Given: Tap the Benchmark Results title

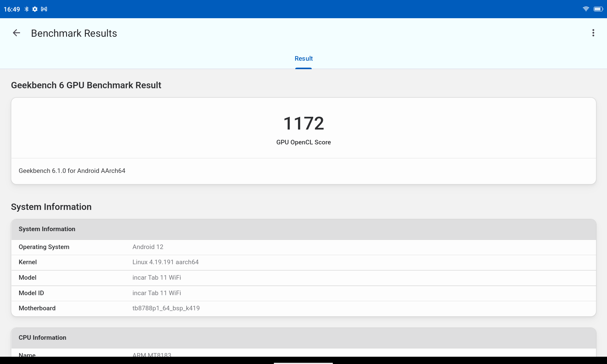Looking at the screenshot, I should [74, 33].
